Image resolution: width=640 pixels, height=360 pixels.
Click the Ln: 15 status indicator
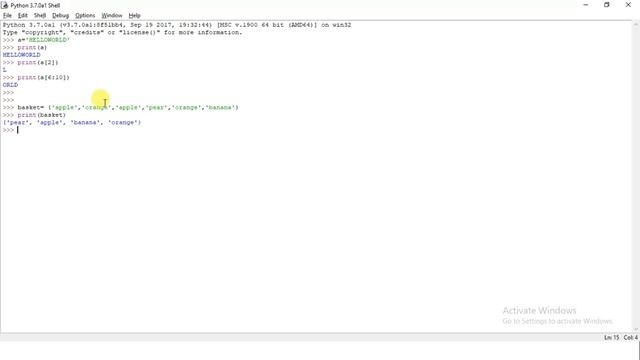[x=611, y=338]
